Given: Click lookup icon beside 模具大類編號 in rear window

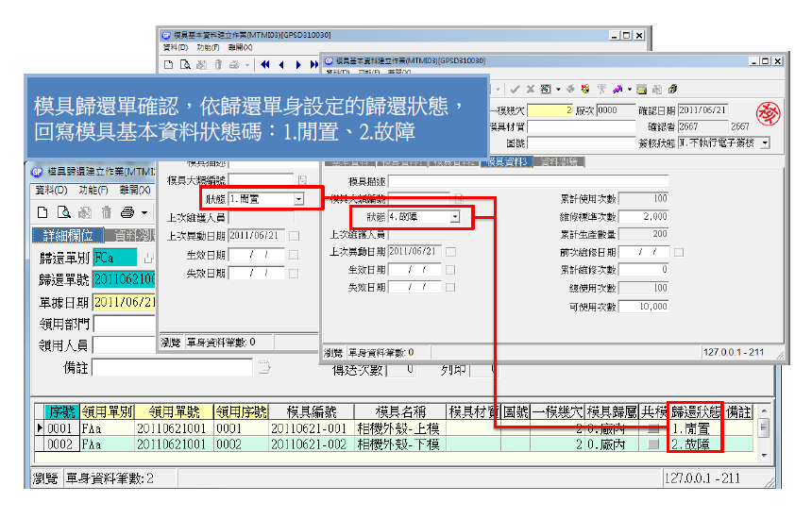Looking at the screenshot, I should tap(302, 180).
